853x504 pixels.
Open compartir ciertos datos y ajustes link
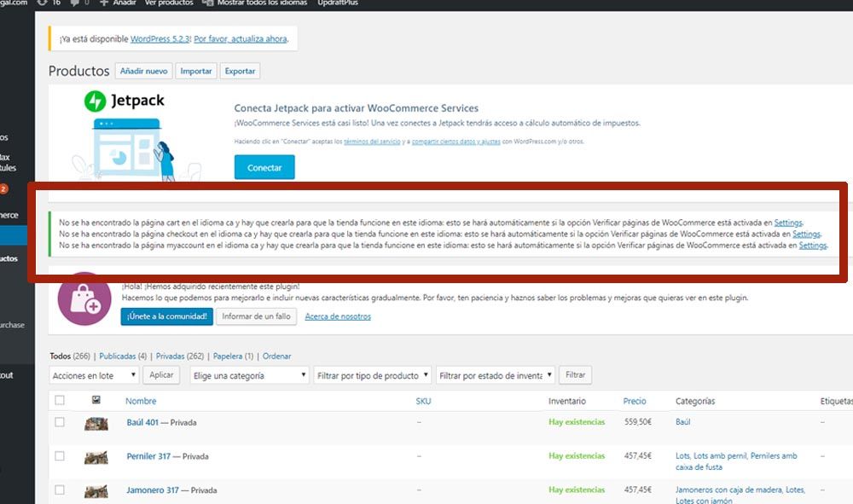tap(456, 142)
